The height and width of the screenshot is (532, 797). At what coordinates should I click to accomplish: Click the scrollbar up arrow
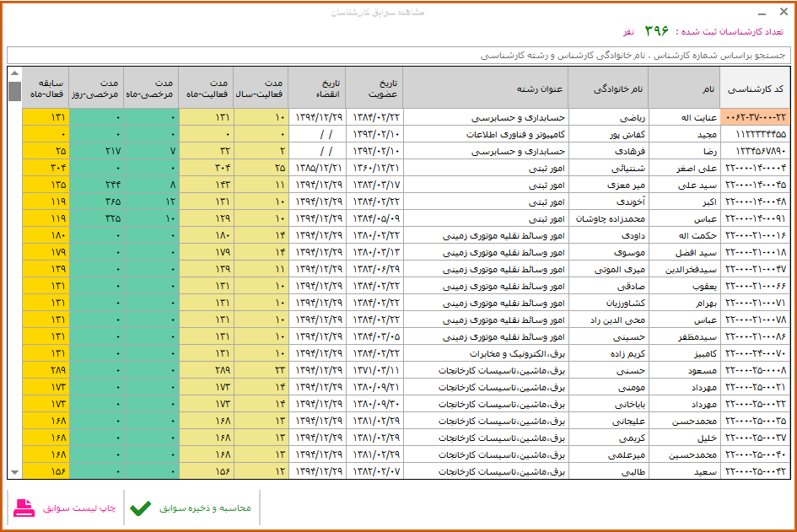click(x=14, y=73)
